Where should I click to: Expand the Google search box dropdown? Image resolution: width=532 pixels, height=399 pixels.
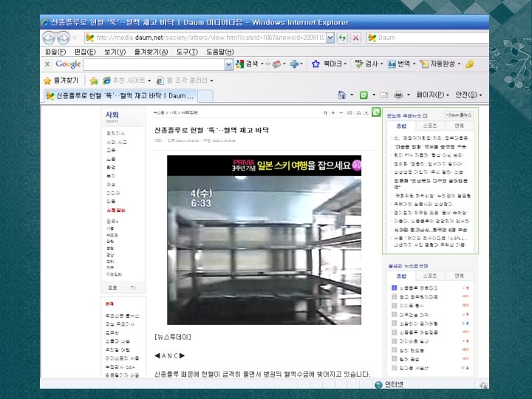(228, 64)
